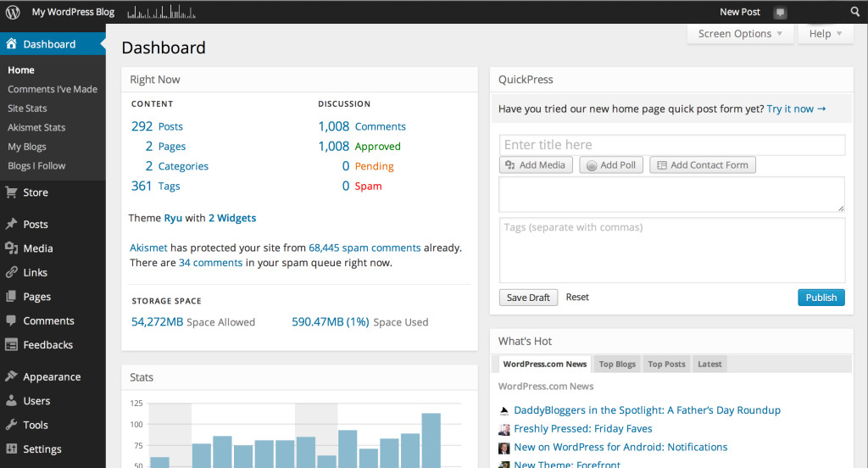Viewport: 868px width, 468px height.
Task: Click the Settings icon in sidebar
Action: pyautogui.click(x=11, y=448)
